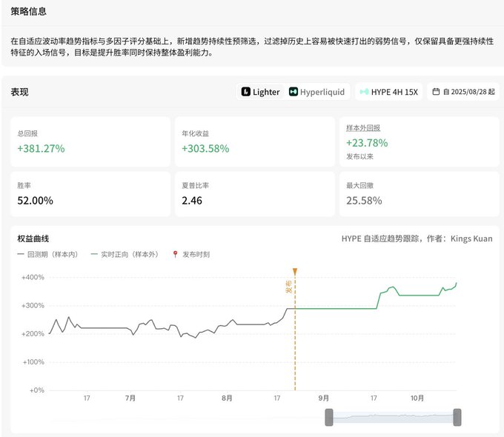This screenshot has height=437, width=504.
Task: Toggle the 发布时刻 legend item
Action: pos(191,255)
